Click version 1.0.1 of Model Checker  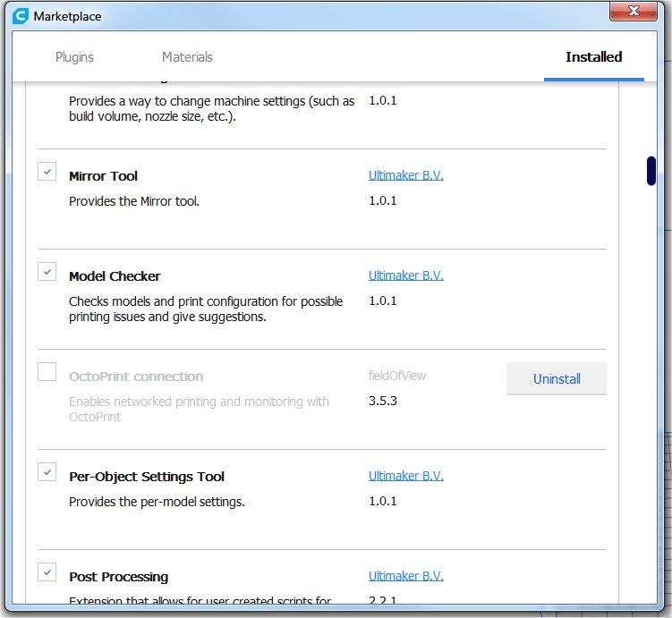[383, 301]
